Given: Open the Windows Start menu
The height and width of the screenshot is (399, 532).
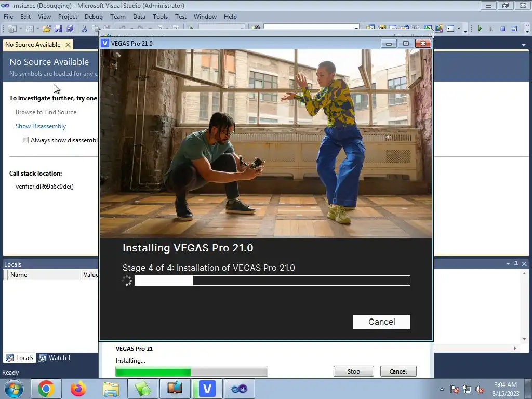Looking at the screenshot, I should click(14, 389).
